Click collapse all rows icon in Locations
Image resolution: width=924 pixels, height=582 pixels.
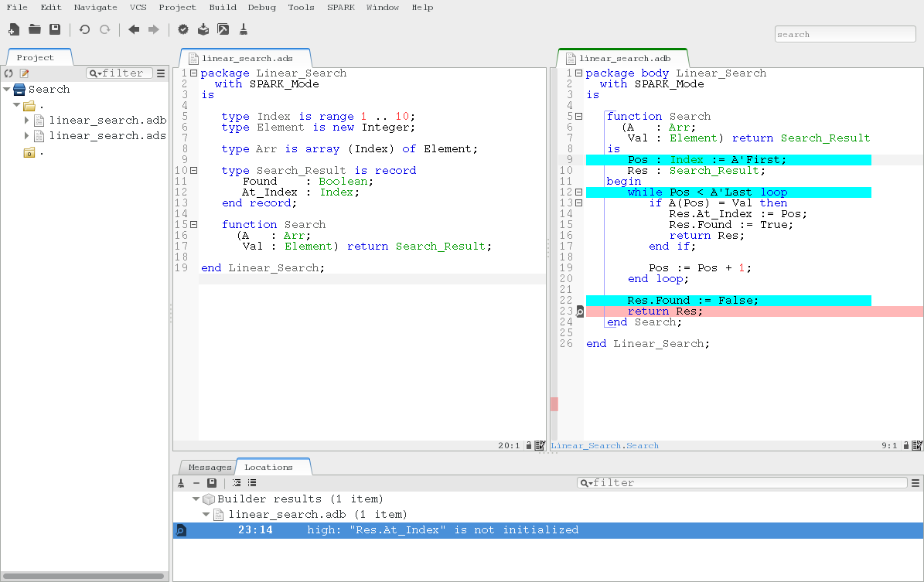point(251,483)
